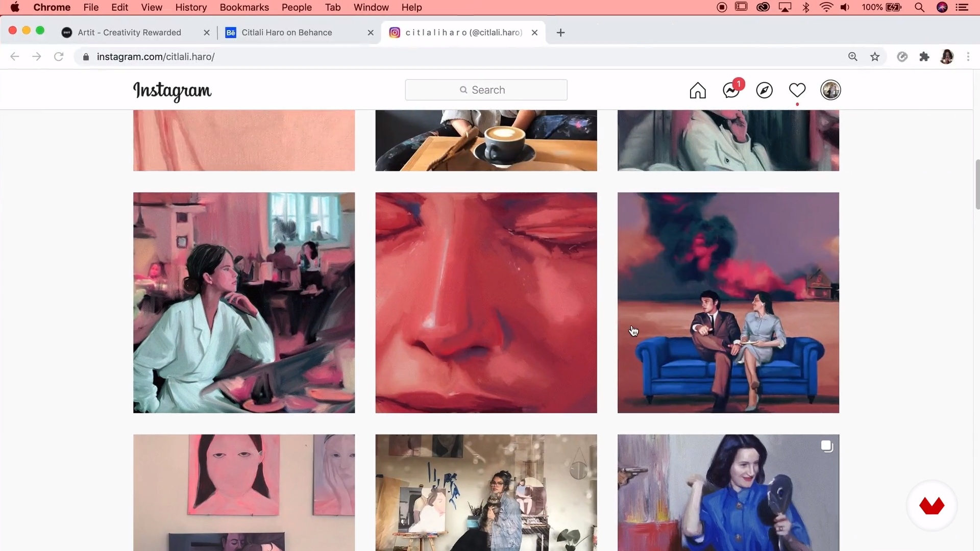Open the cropped figure in white coat post

click(x=728, y=140)
